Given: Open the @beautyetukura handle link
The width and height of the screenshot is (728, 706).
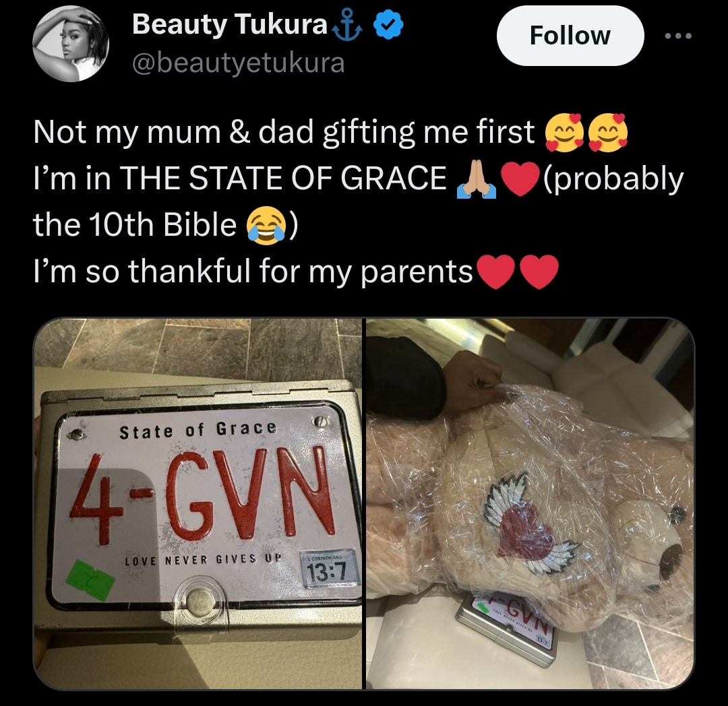Looking at the screenshot, I should tap(239, 63).
